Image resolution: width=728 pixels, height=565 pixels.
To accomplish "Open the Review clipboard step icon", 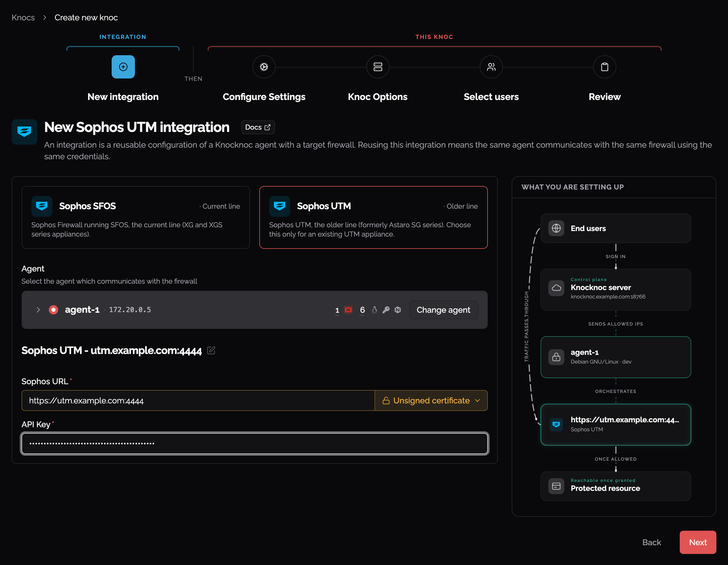I will 604,67.
